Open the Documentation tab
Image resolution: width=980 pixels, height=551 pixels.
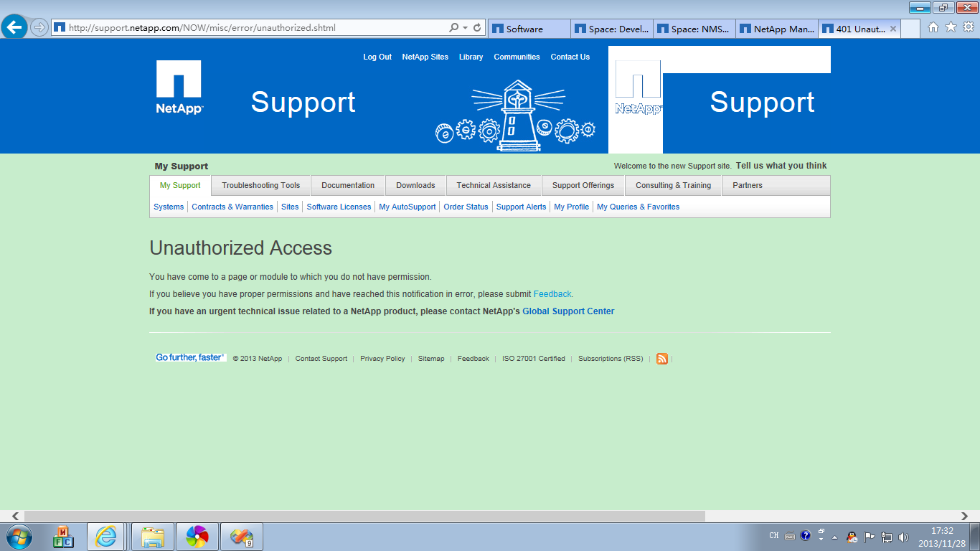pyautogui.click(x=348, y=185)
